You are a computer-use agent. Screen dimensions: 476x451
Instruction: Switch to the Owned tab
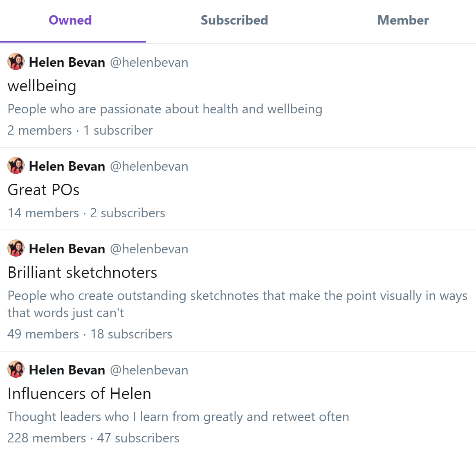[70, 20]
